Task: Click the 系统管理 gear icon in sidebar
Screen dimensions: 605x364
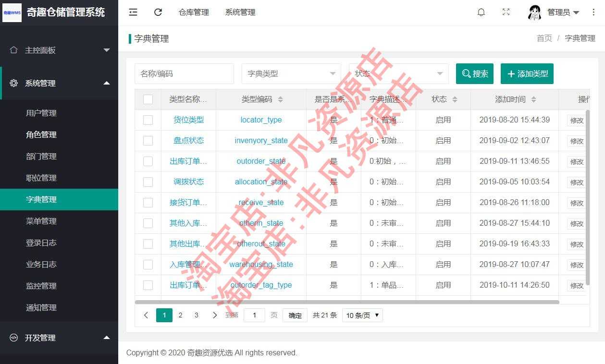Action: point(13,83)
